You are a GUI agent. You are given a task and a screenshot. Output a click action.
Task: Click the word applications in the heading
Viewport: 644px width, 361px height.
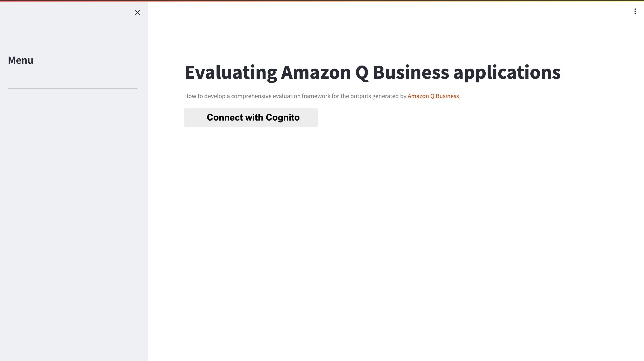pos(507,73)
